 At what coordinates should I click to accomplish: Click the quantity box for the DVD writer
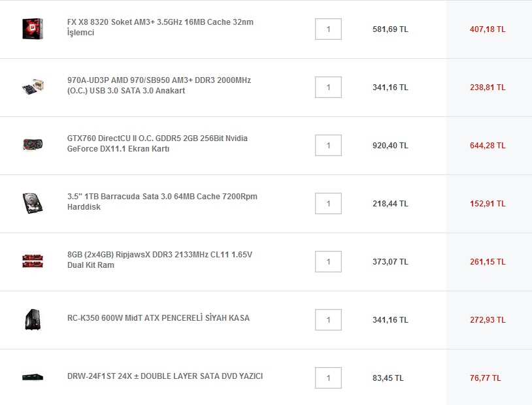coord(328,378)
